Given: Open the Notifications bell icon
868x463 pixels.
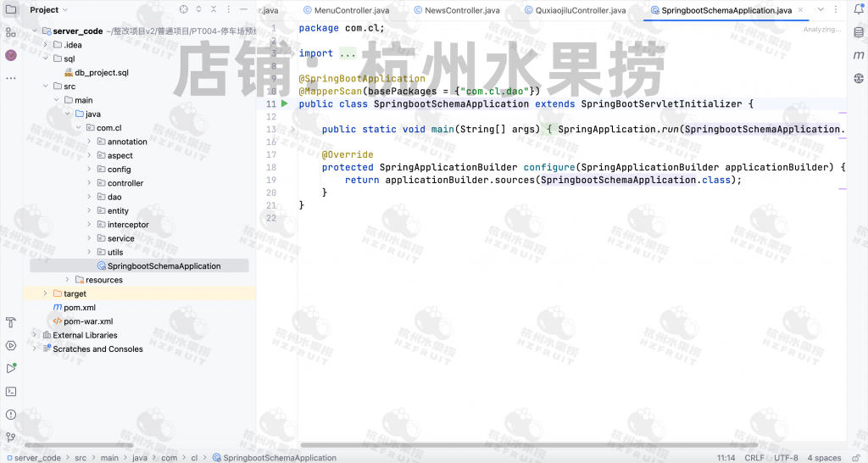Looking at the screenshot, I should [x=858, y=10].
